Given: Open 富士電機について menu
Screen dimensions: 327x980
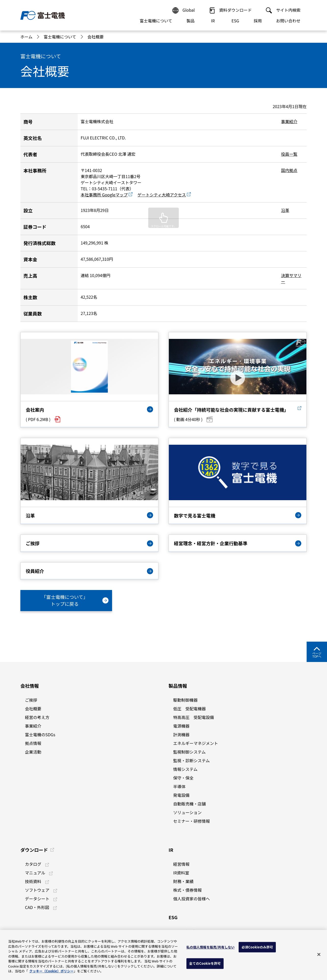Looking at the screenshot, I should coord(156,21).
